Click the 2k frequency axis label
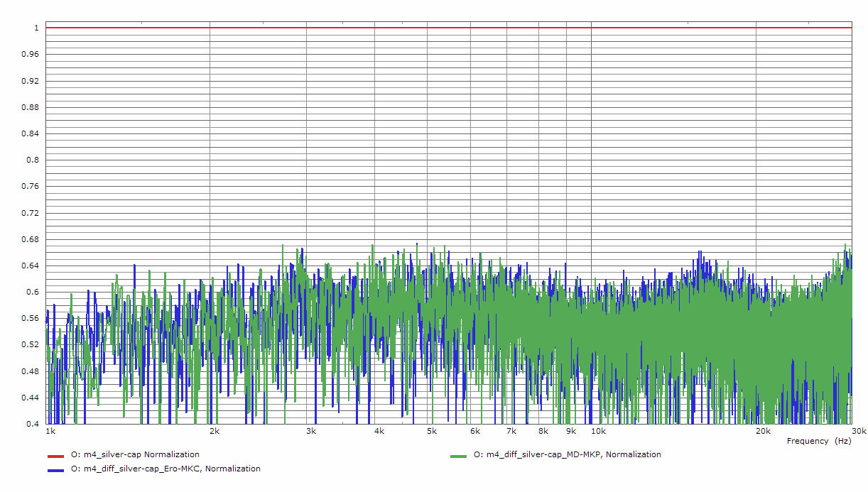 tap(214, 431)
